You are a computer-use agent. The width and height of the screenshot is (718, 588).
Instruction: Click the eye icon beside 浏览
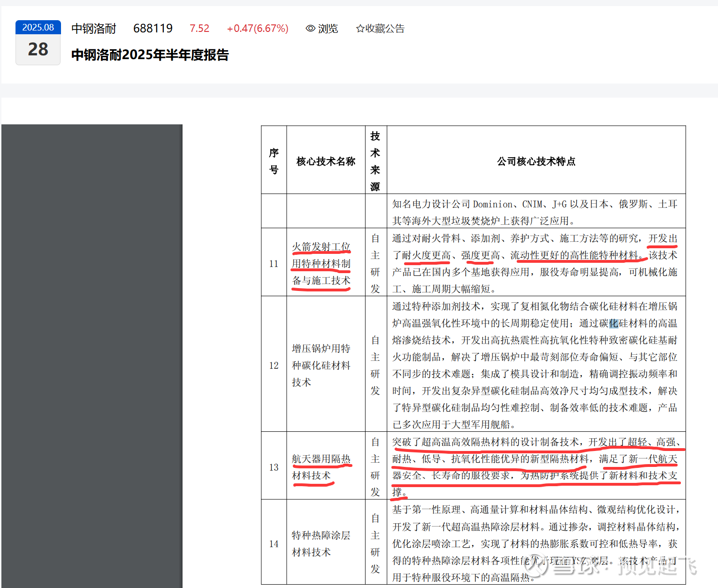tap(310, 29)
